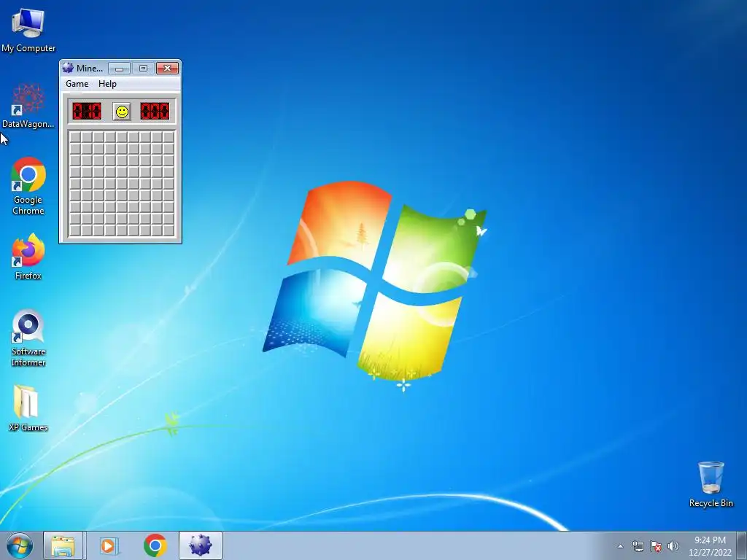Reveal the top-left Minesweeper cell
This screenshot has height=560, width=747.
(75, 137)
